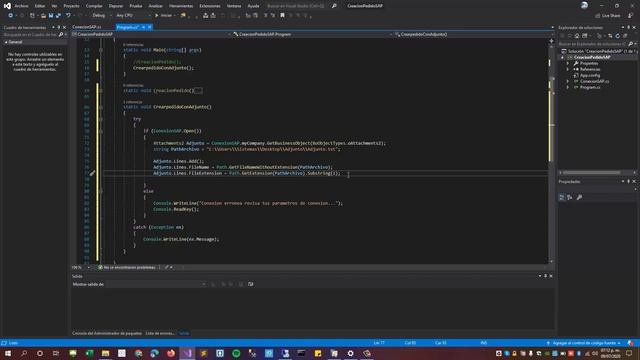Click the no problems found status indicator
The image size is (640, 360).
click(127, 267)
